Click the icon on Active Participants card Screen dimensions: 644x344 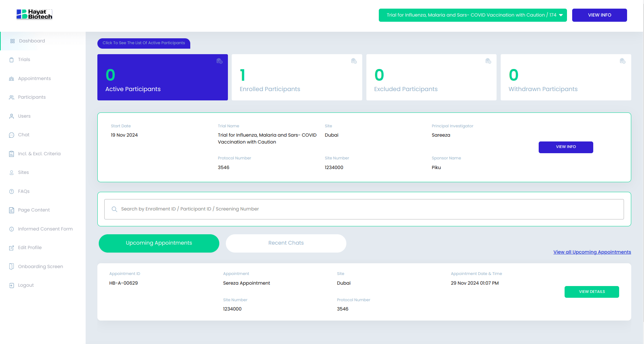219,61
